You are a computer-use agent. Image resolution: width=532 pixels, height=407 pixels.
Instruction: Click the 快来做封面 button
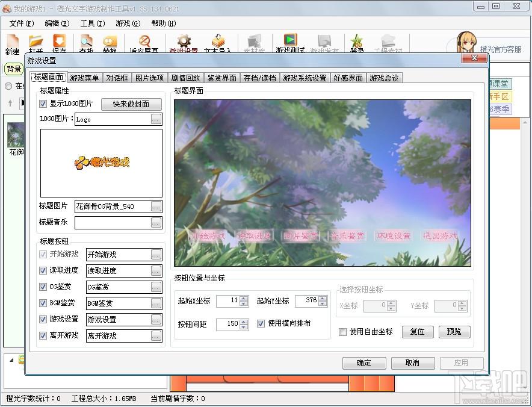tap(131, 104)
